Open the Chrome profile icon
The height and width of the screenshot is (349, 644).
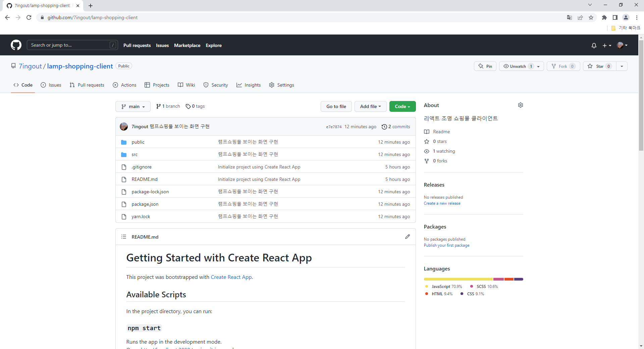click(626, 17)
